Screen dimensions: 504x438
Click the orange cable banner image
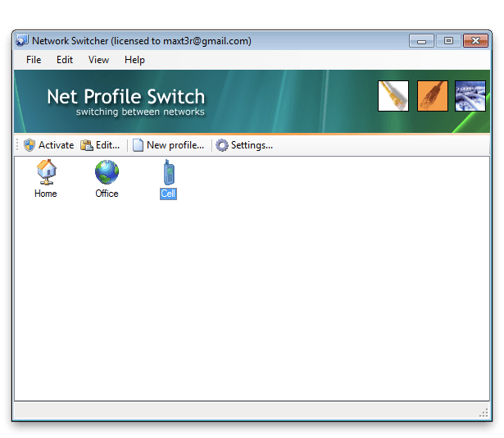(432, 96)
